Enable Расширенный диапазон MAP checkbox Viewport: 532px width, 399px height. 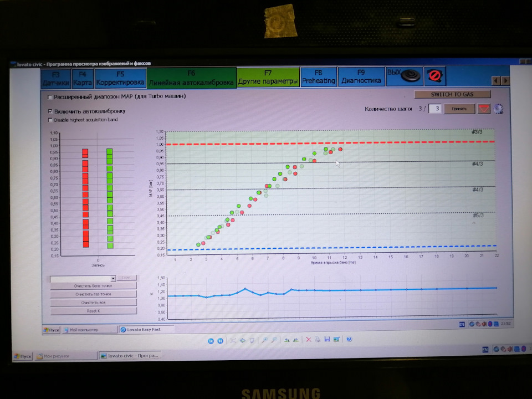coord(50,98)
